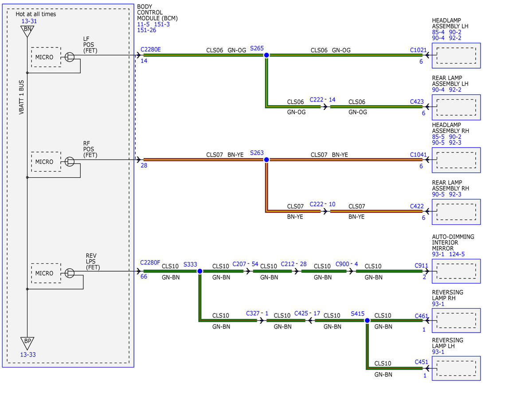Click the BN ground triangle symbol
532x411 pixels.
[27, 31]
